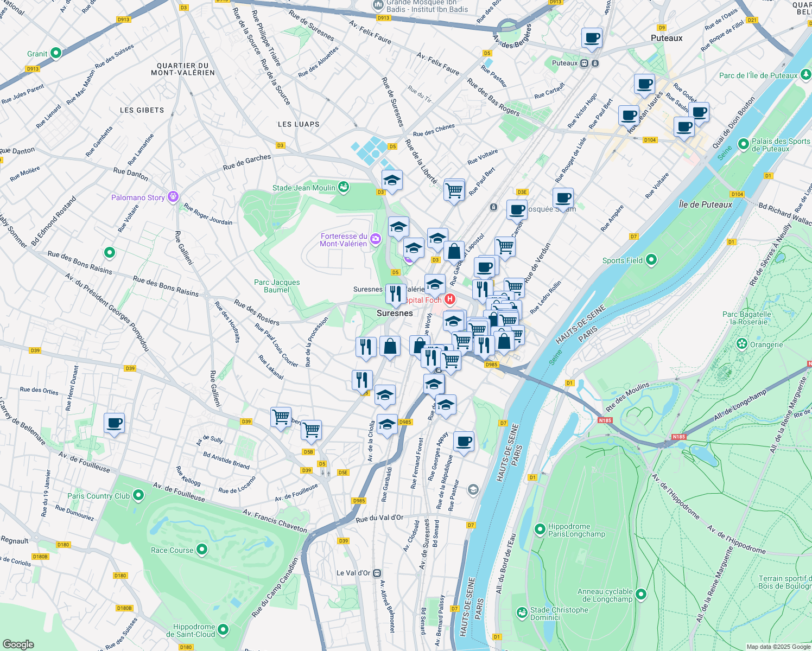The image size is (812, 651).
Task: Click the coffee cup icon near Puteaux station
Action: [x=592, y=39]
